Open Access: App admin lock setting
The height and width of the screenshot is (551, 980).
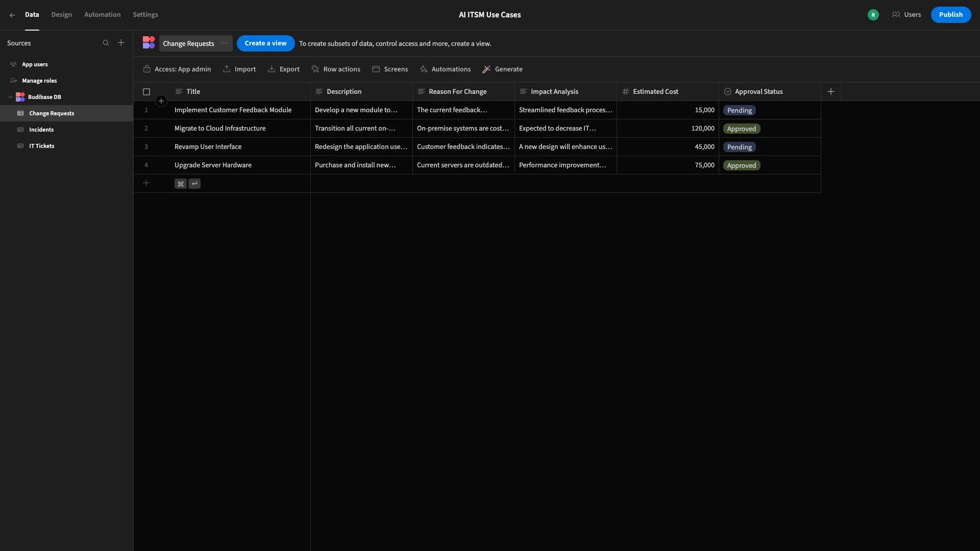click(x=177, y=69)
